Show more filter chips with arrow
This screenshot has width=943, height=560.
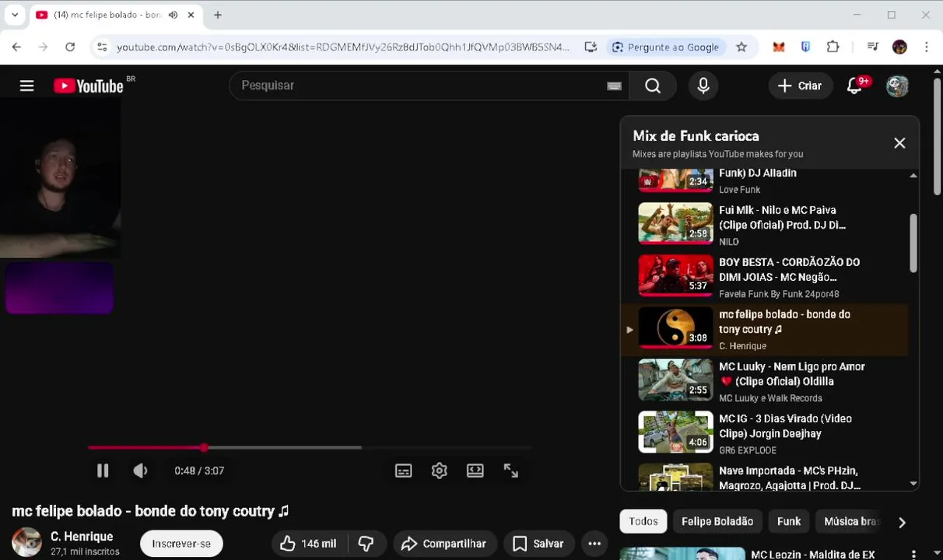click(902, 523)
